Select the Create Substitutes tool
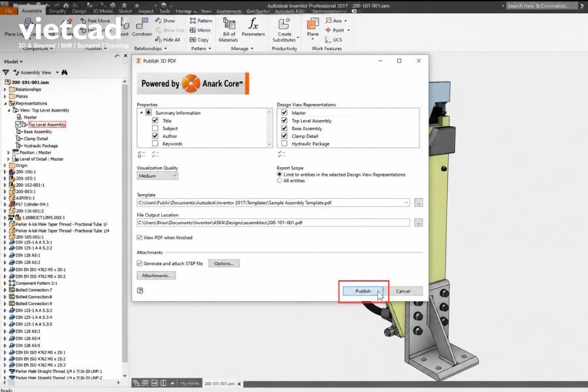This screenshot has height=392, width=588. (x=285, y=29)
